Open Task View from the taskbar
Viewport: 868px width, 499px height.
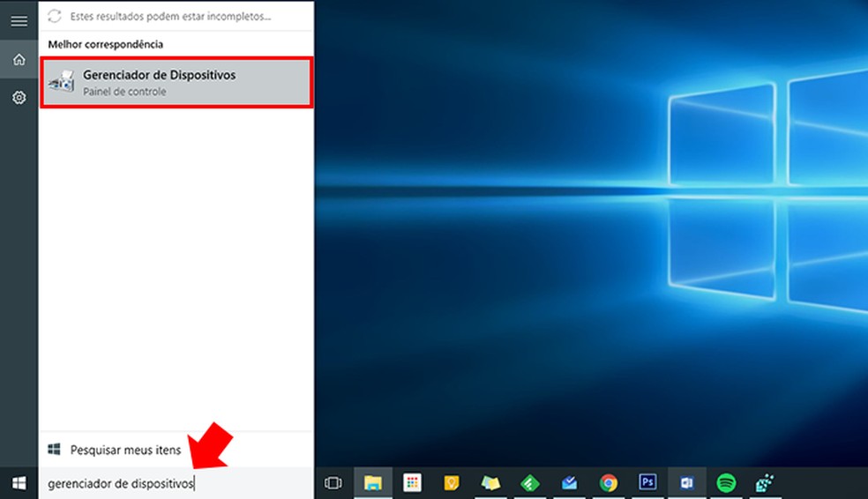click(333, 483)
